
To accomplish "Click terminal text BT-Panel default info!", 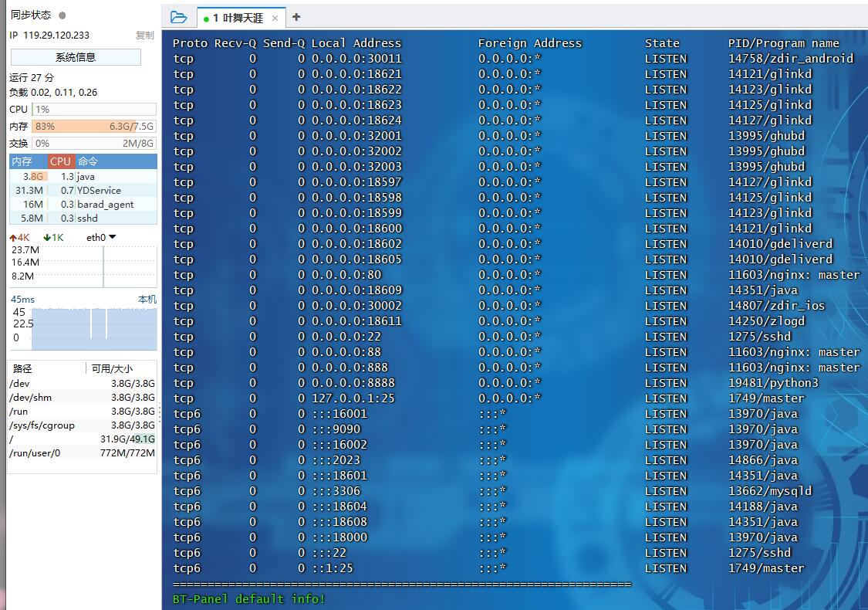I will tap(248, 599).
